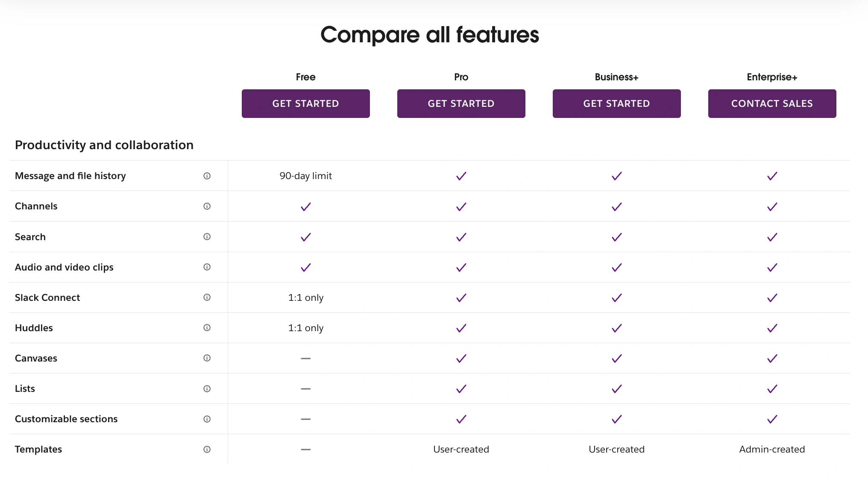Viewport: 868px width, 488px height.
Task: Open the Huddles tooltip info icon
Action: pyautogui.click(x=207, y=328)
